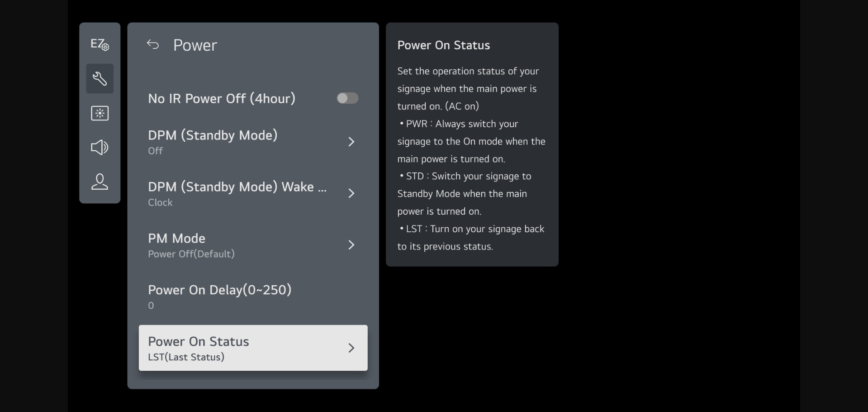Click the Power heading title
Viewport: 868px width, 412px height.
click(x=195, y=45)
